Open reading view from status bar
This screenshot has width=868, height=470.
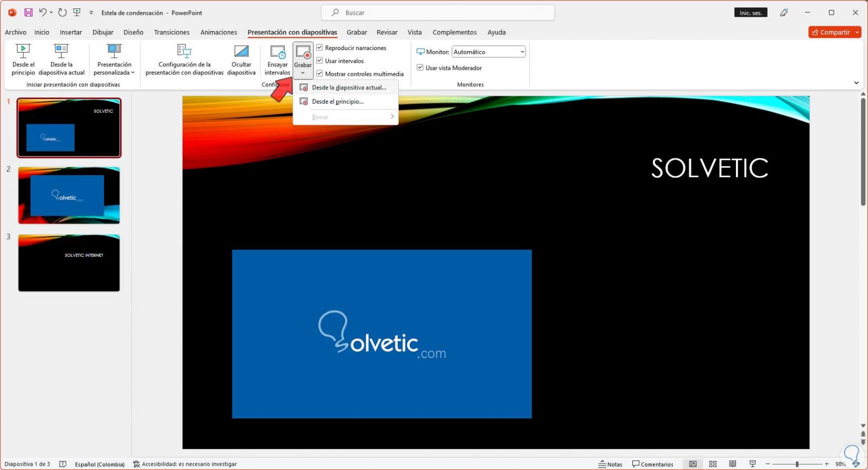(x=732, y=464)
